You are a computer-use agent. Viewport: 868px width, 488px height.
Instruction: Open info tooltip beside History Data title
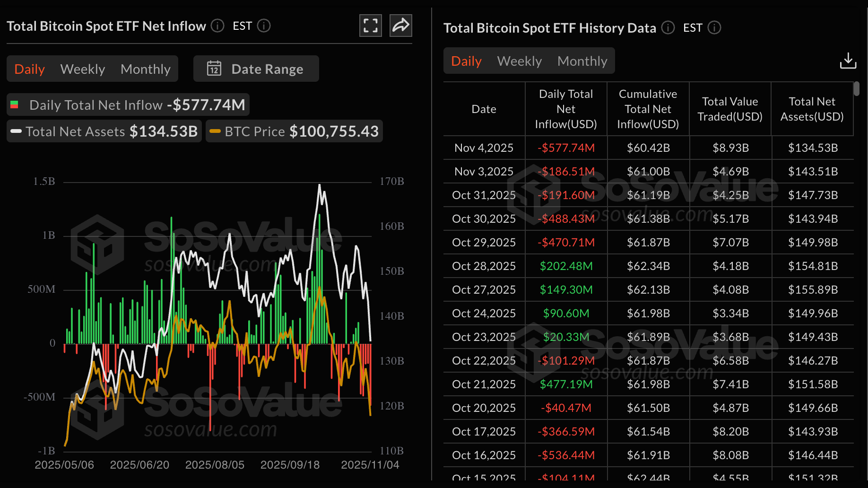click(x=668, y=28)
